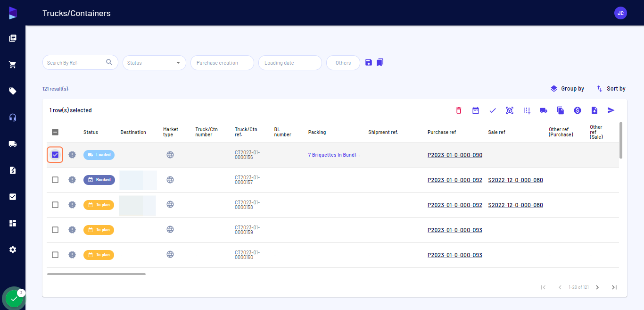
Task: Open the headset support sidebar icon
Action: point(13,117)
